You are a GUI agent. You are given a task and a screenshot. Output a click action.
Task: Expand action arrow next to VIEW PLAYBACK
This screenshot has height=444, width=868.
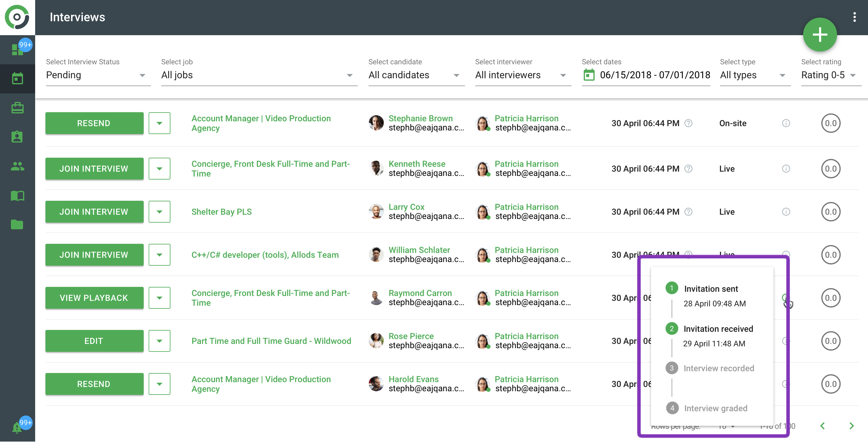point(159,298)
